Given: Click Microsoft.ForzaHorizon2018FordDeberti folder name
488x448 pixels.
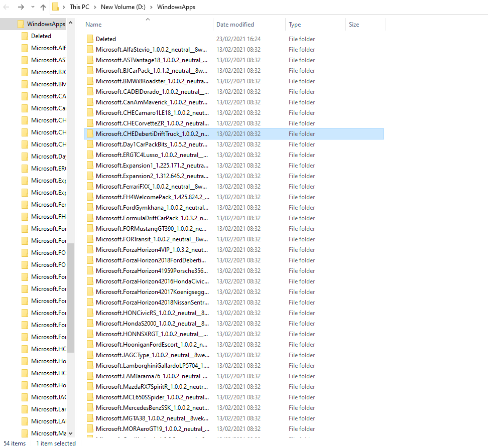Looking at the screenshot, I should click(151, 260).
